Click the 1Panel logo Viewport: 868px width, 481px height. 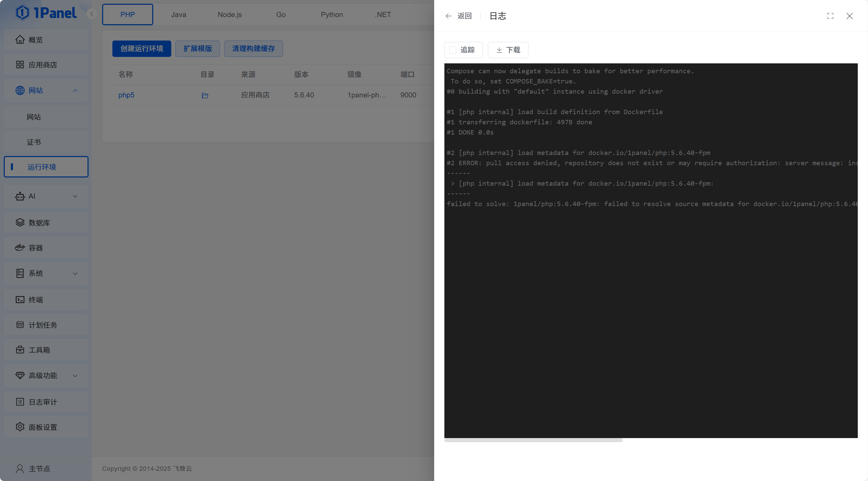tap(46, 13)
